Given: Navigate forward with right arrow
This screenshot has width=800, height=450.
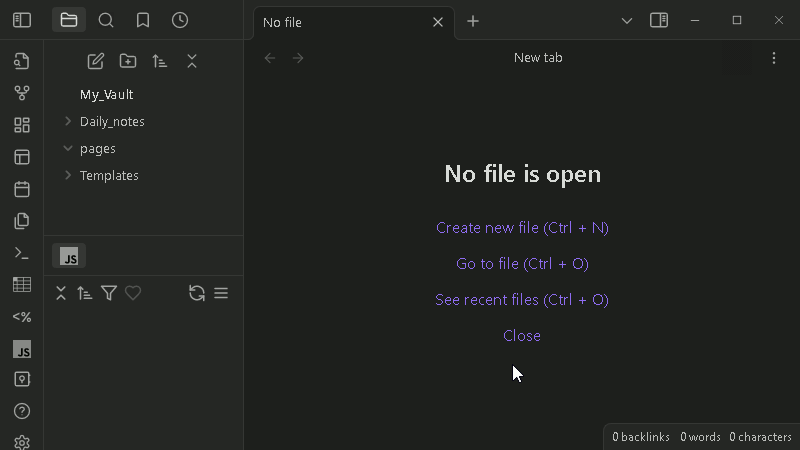Looking at the screenshot, I should pyautogui.click(x=298, y=58).
